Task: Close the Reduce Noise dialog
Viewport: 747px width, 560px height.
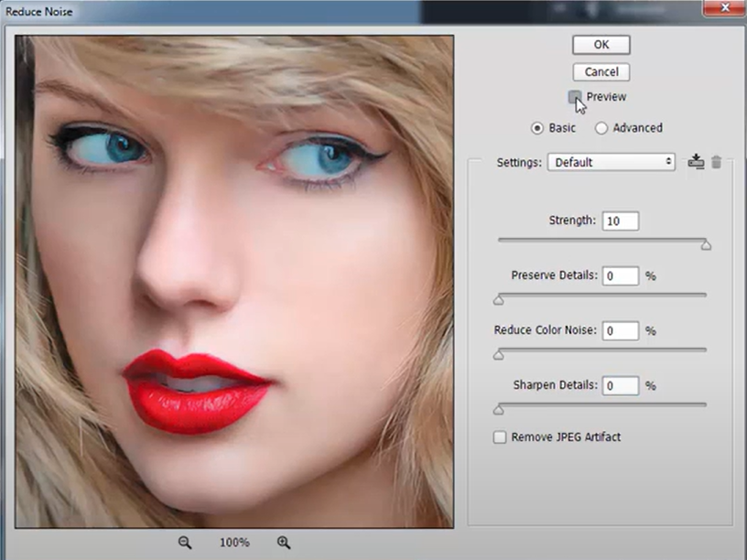Action: click(x=725, y=7)
